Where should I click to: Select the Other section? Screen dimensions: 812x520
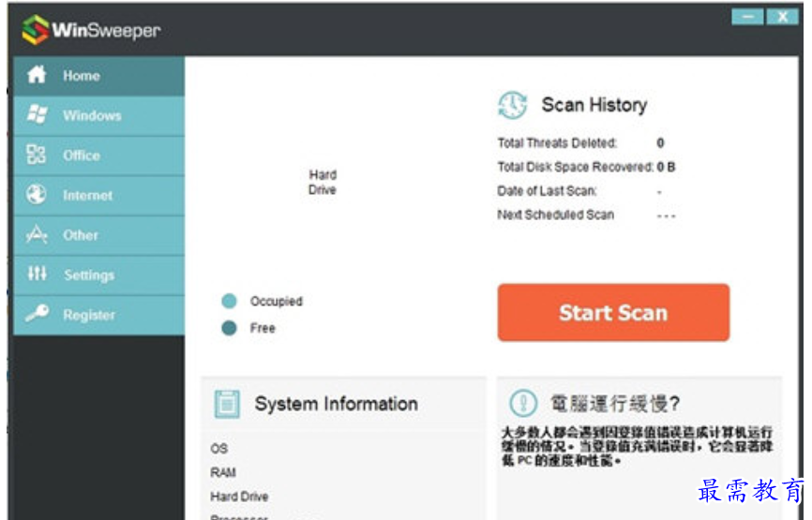click(98, 235)
